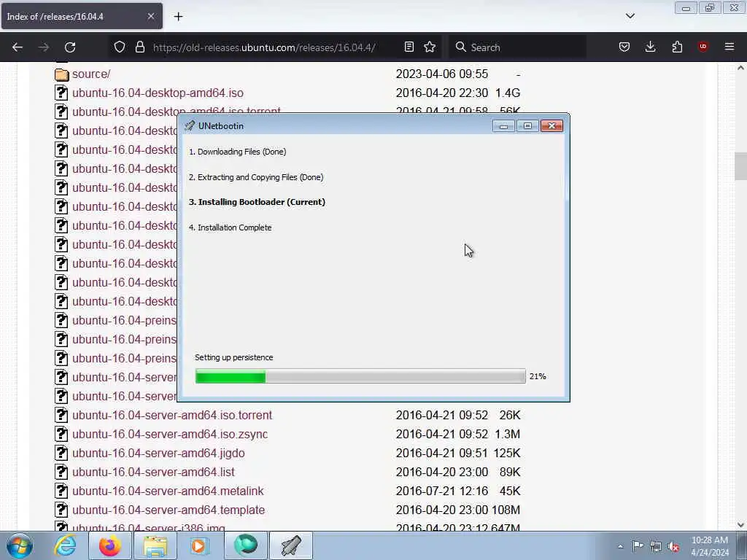
Task: Open ubuntu-16.04-server-amd64.iso.torrent link
Action: tap(172, 415)
